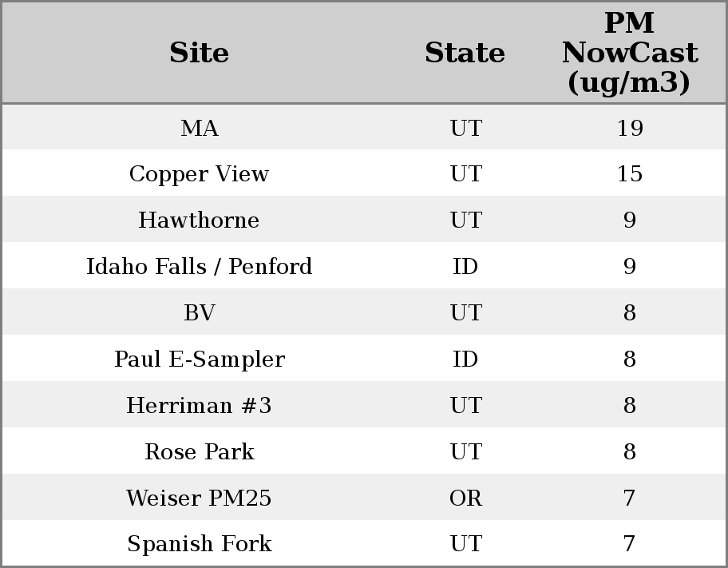Click the State column header
Image resolution: width=728 pixels, height=568 pixels.
click(x=465, y=53)
